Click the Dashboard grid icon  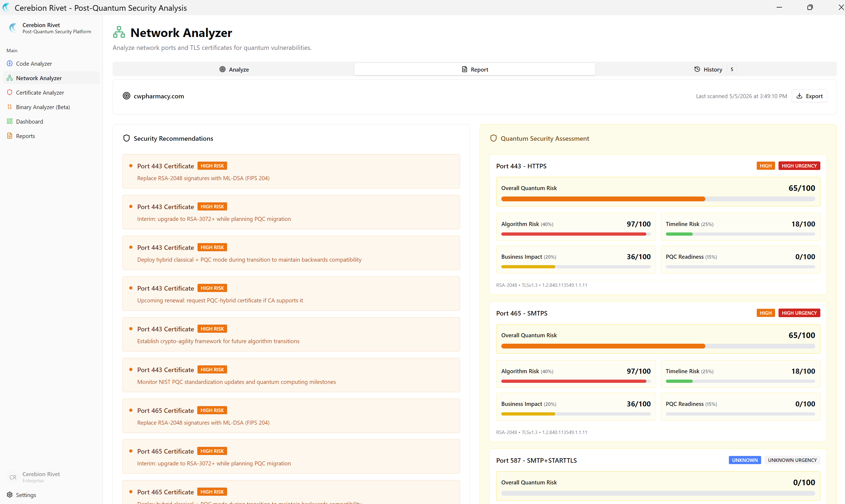click(x=9, y=122)
